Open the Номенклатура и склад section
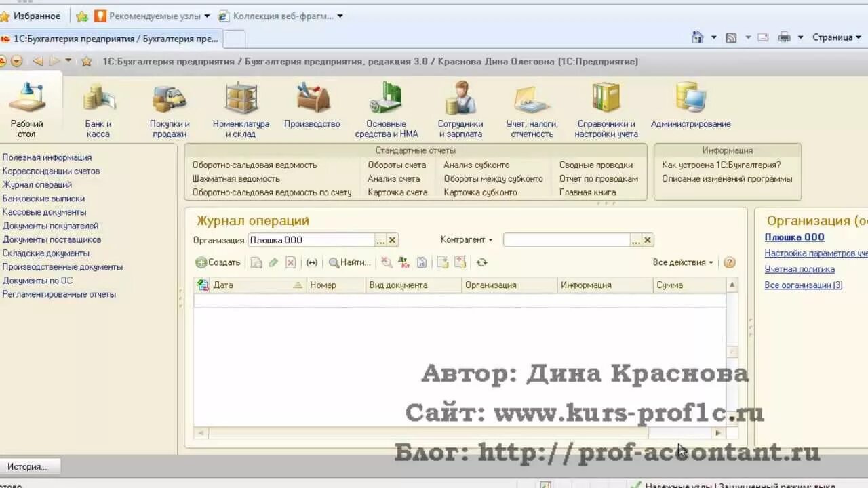Screen dimensions: 868x488 point(241,110)
